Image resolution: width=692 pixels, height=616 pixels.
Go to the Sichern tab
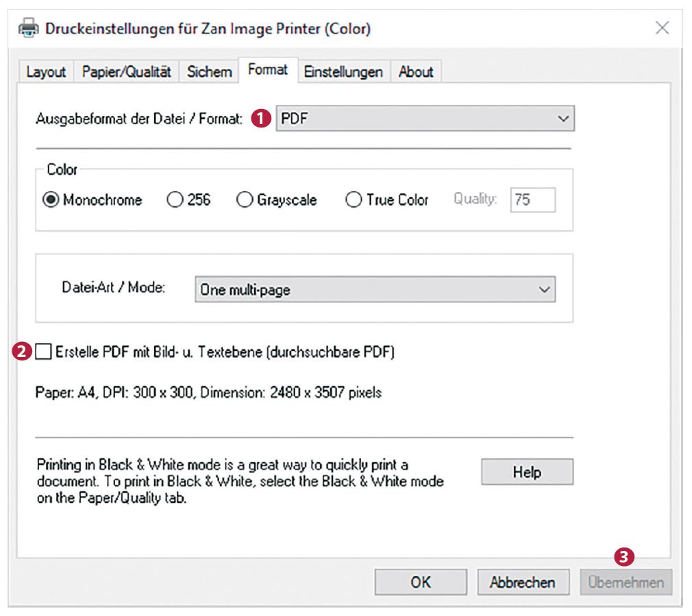(x=209, y=72)
